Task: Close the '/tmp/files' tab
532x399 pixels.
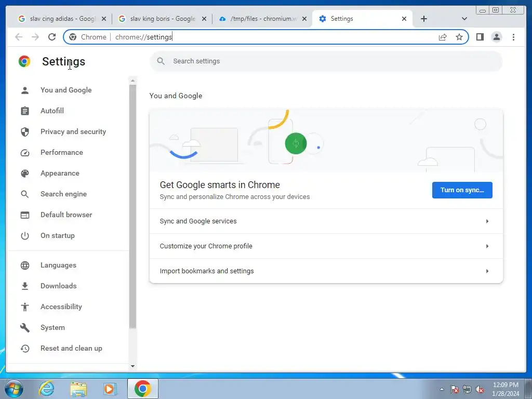Action: click(x=304, y=19)
